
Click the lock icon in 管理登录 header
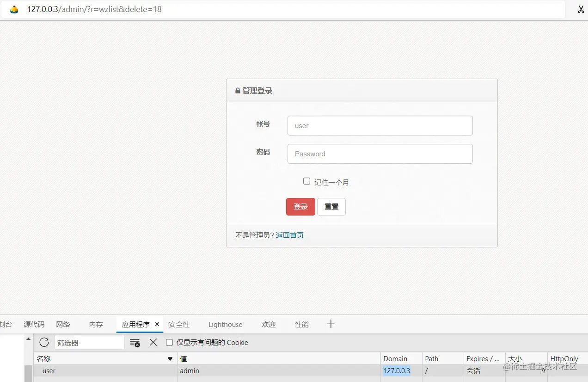(x=238, y=91)
